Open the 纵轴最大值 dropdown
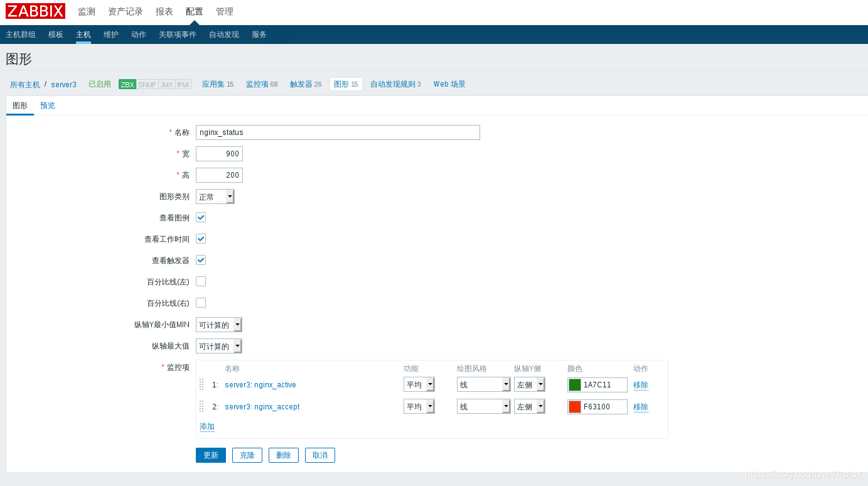This screenshot has height=486, width=868. [219, 346]
